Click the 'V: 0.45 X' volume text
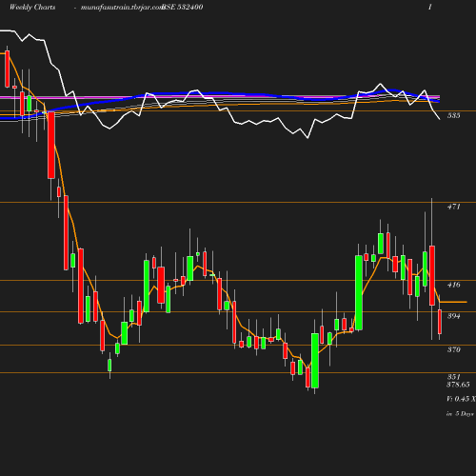The height and width of the screenshot is (476, 476). coord(461,399)
